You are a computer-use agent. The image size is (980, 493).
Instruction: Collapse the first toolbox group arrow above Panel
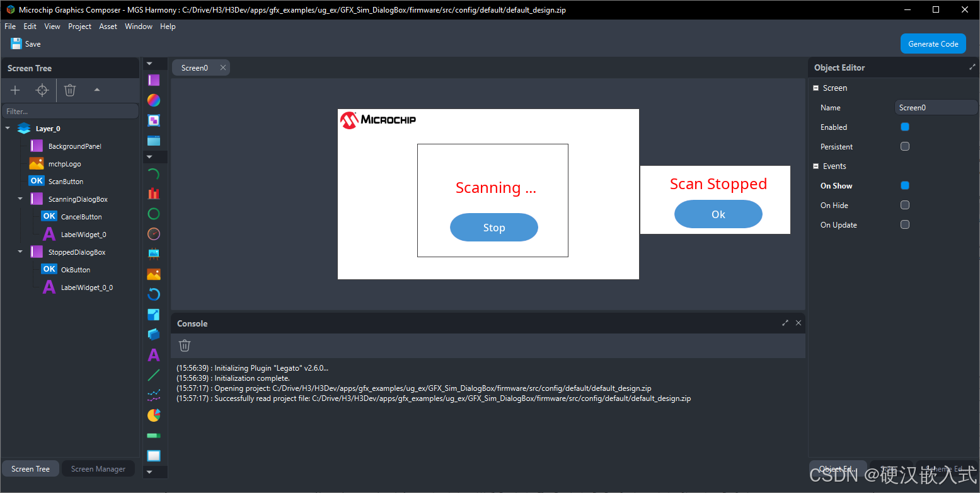pyautogui.click(x=149, y=64)
